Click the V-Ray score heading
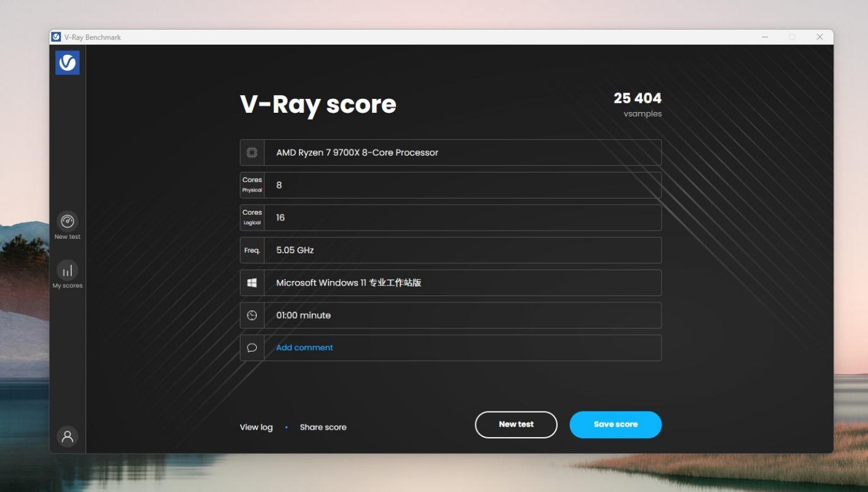Screen dimensions: 868x492 point(318,105)
